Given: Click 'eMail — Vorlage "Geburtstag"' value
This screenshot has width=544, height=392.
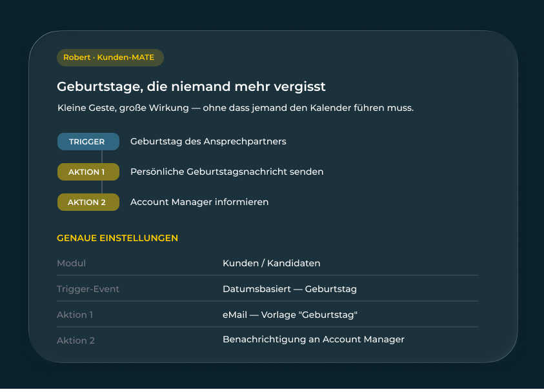Looking at the screenshot, I should point(290,315).
